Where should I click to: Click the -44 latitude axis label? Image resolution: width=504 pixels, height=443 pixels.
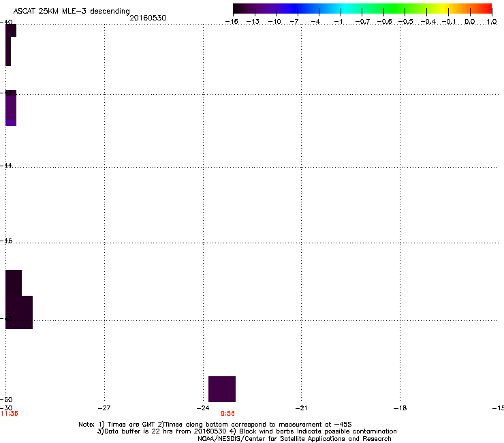tap(6, 166)
